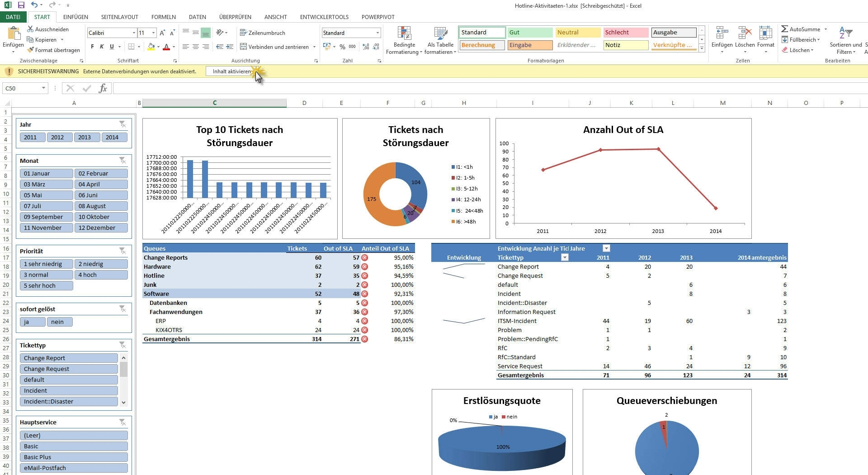This screenshot has height=475, width=868.
Task: Clear the Jahr slicer filter
Action: tap(123, 124)
